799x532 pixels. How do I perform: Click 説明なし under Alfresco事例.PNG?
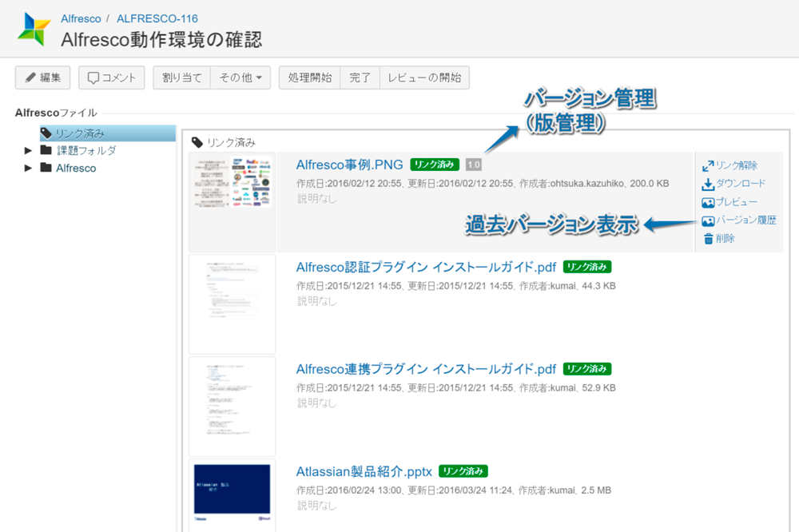pos(317,199)
